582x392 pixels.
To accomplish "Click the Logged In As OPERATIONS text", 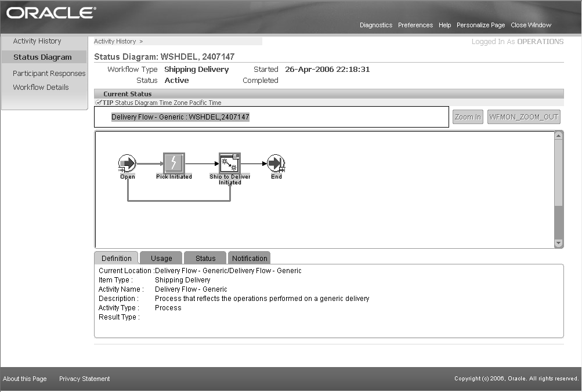I will click(x=518, y=42).
